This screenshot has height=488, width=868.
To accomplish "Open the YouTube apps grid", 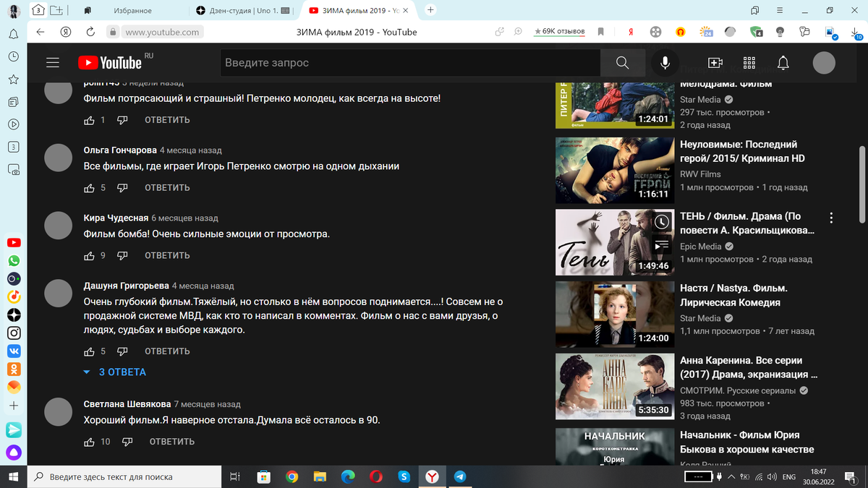I will (x=749, y=63).
